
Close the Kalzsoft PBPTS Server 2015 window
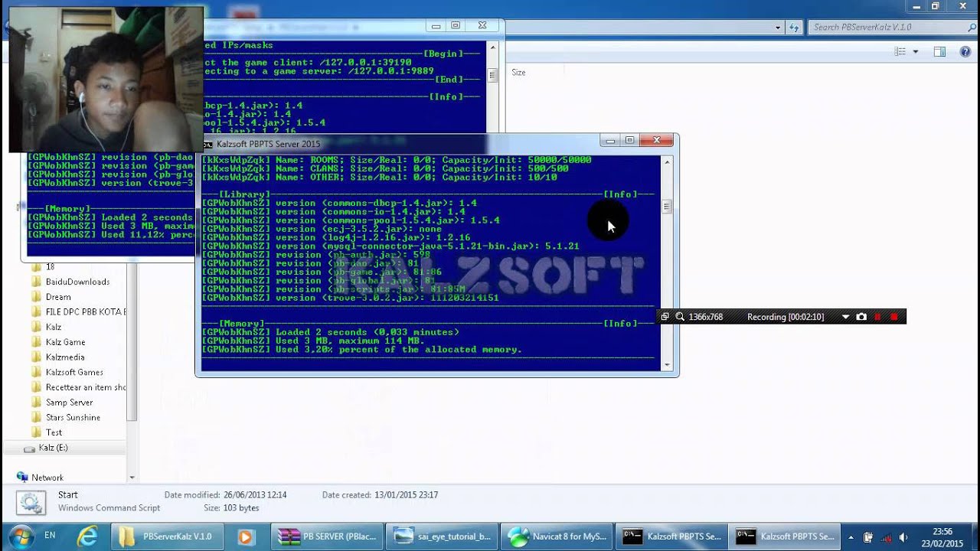pyautogui.click(x=656, y=141)
